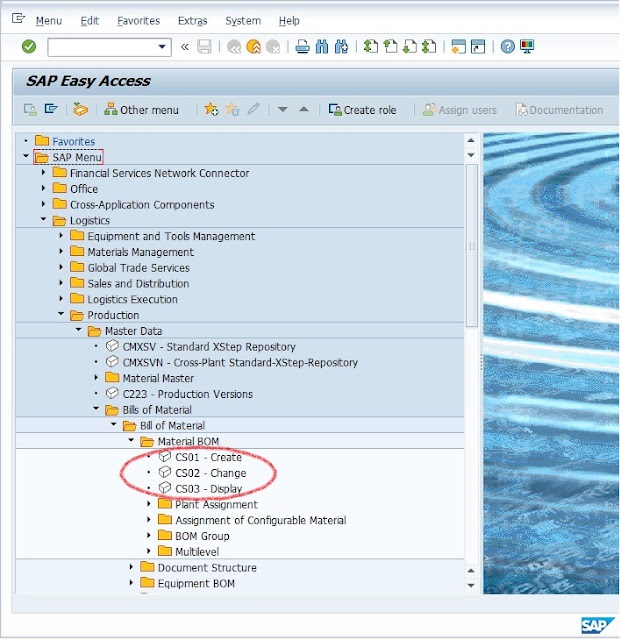Viewport: 621px width, 640px height.
Task: Open the command field dropdown arrow
Action: [162, 47]
